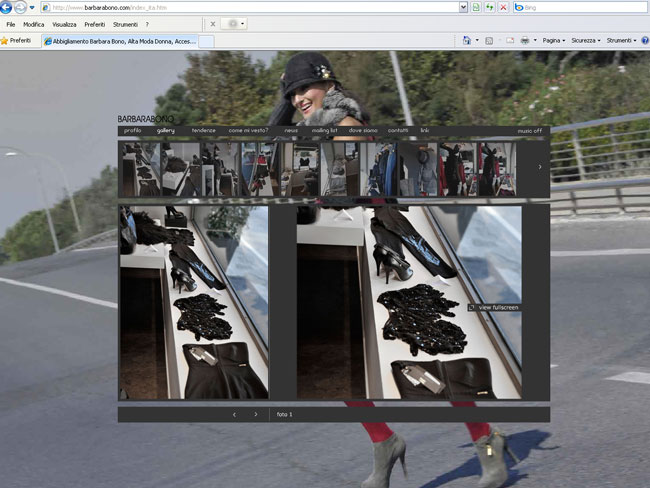
Task: Go to next photo with right chevron
Action: [x=256, y=414]
